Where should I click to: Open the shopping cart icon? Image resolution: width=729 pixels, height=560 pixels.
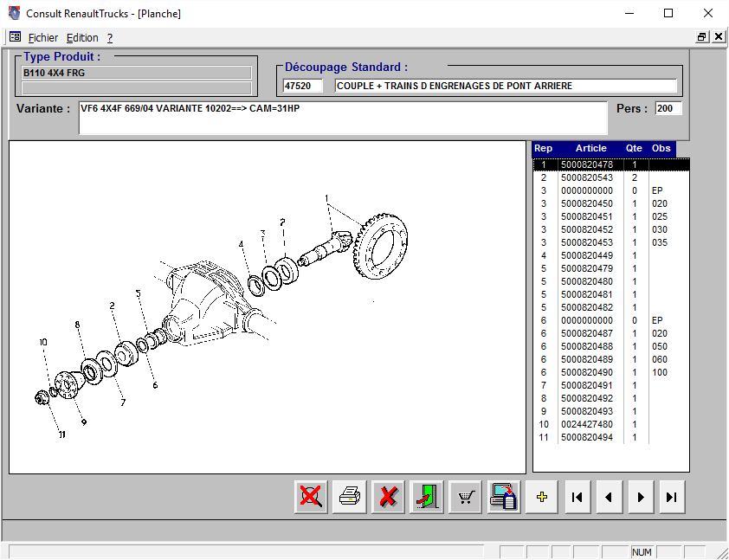466,498
